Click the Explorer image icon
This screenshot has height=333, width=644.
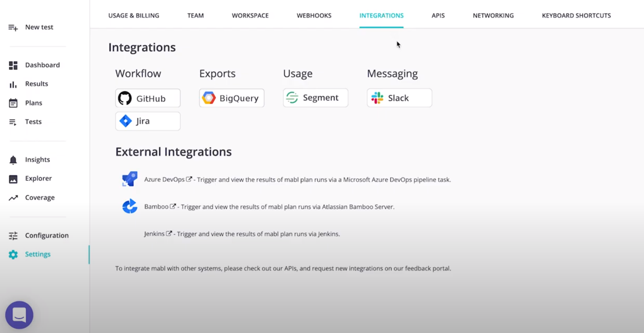click(x=13, y=179)
